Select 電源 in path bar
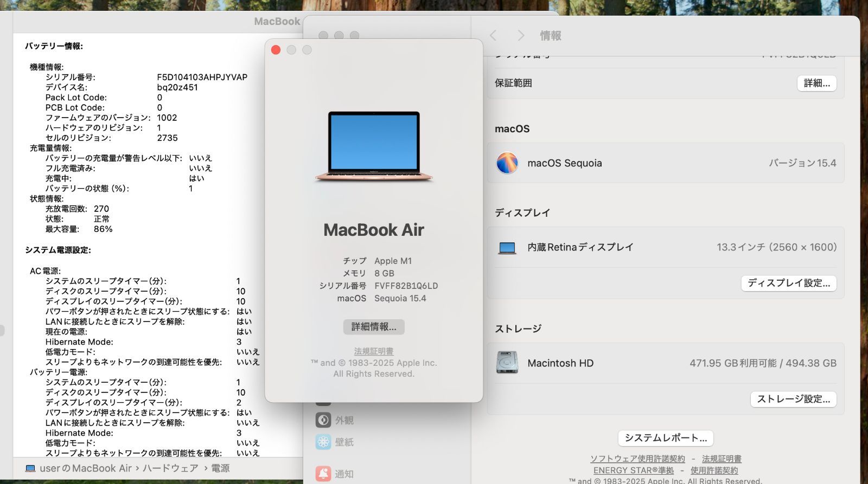Screen dimensions: 868x484 (220, 468)
